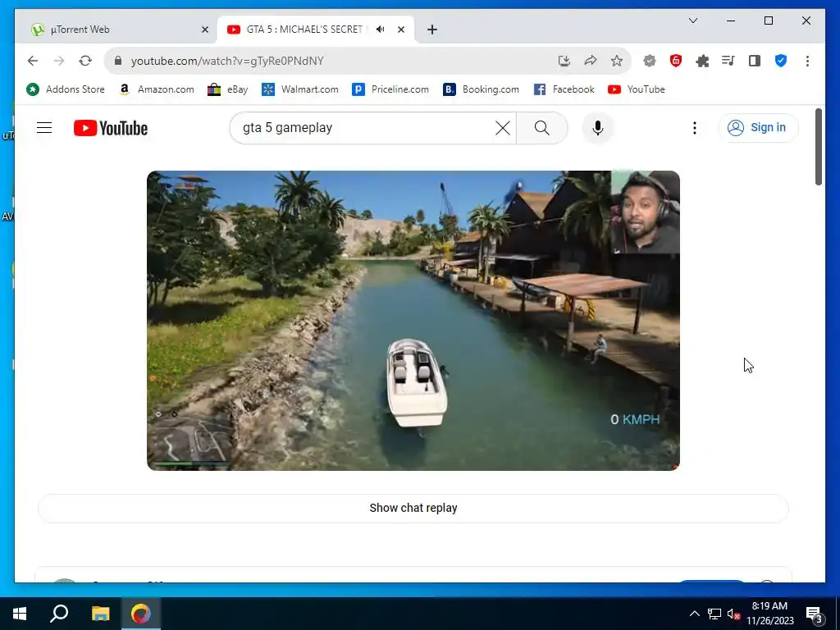
Task: Close the GTA 5 YouTube tab
Action: (400, 30)
